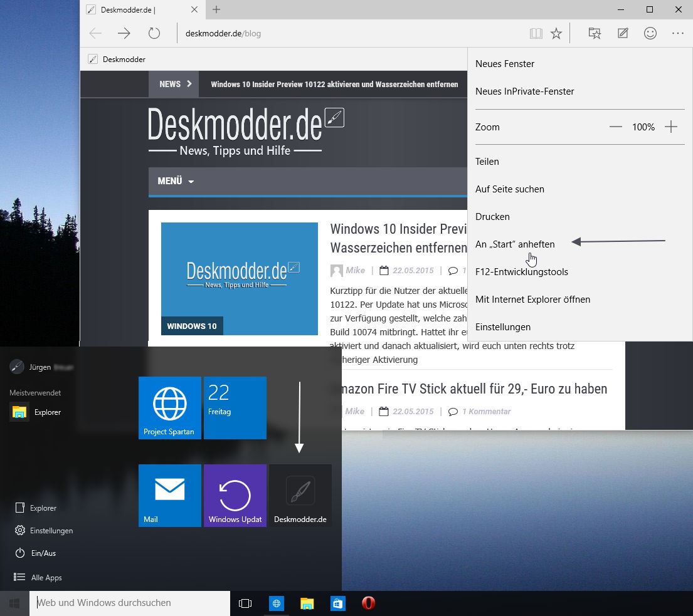Open the 1 Kommentar link
This screenshot has height=616, width=693.
pyautogui.click(x=486, y=412)
